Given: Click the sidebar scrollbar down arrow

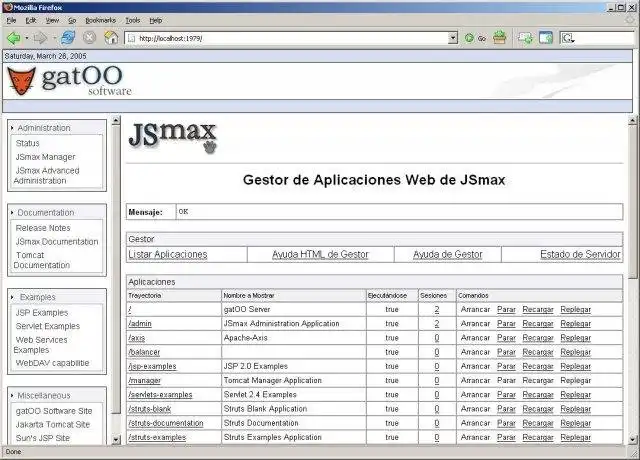Looking at the screenshot, I should point(116,440).
